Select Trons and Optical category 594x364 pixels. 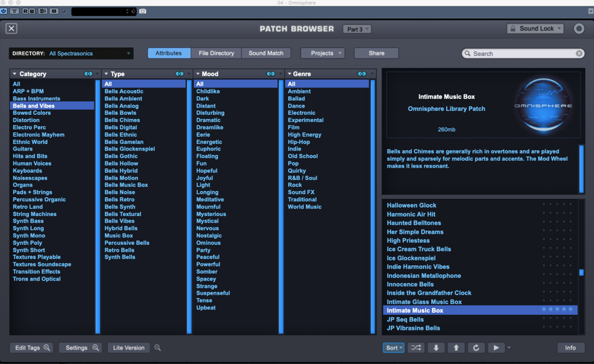(x=36, y=279)
